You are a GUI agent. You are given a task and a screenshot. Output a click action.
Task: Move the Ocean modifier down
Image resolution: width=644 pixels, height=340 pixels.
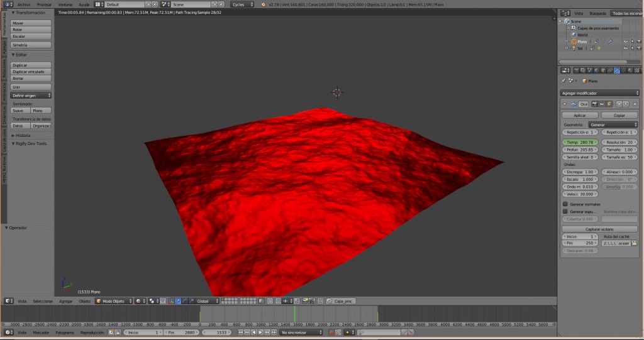tap(626, 104)
